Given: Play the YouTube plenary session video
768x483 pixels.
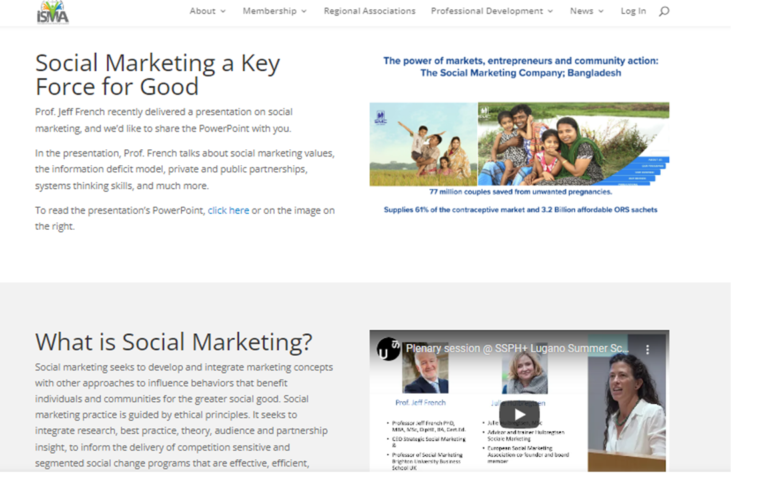Looking at the screenshot, I should coord(519,414).
